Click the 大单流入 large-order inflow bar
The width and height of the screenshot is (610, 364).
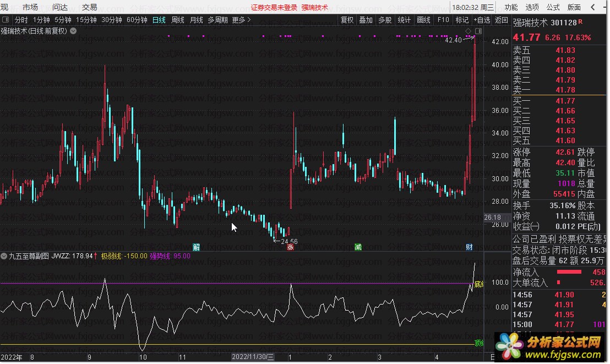tap(559, 282)
